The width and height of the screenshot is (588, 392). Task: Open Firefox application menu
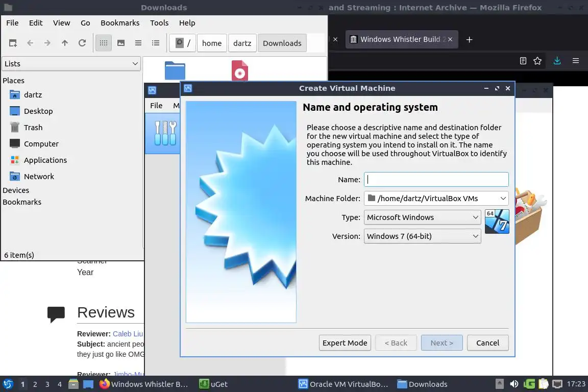pyautogui.click(x=576, y=61)
